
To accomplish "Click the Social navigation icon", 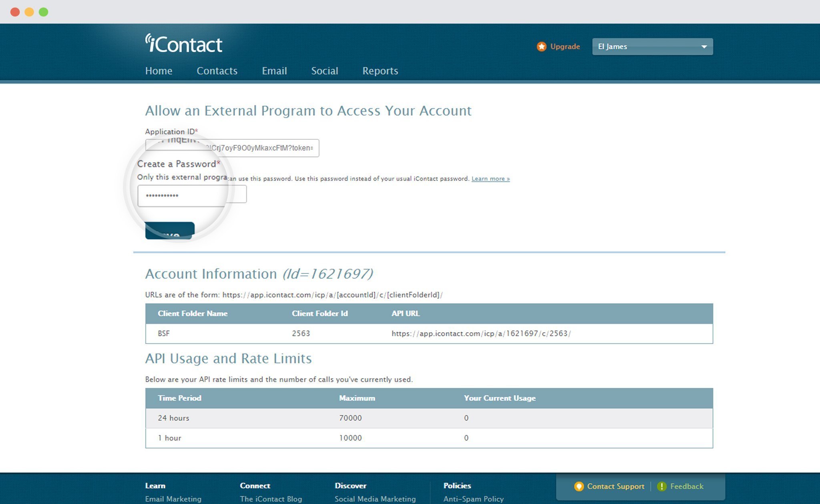I will click(325, 70).
